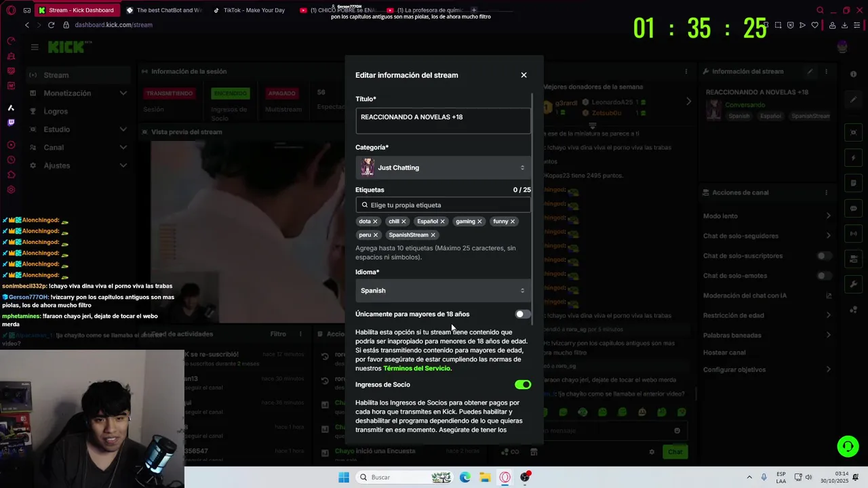
Task: Reload the page with the refresh icon
Action: coord(51,25)
